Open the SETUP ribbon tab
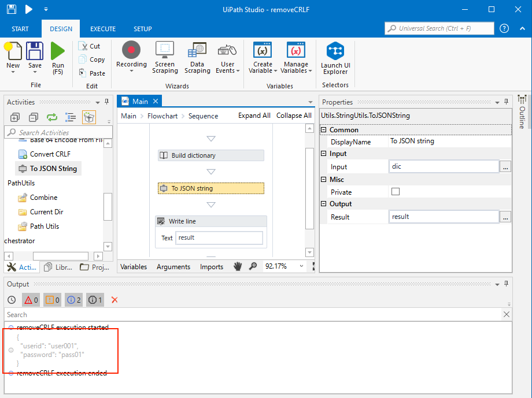This screenshot has width=532, height=398. (143, 29)
